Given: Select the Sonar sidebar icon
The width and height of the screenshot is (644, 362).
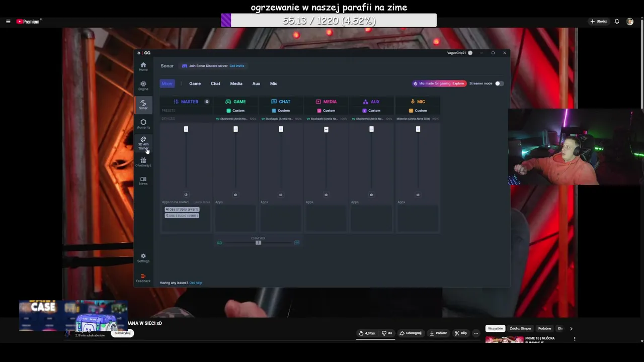Looking at the screenshot, I should tap(143, 105).
